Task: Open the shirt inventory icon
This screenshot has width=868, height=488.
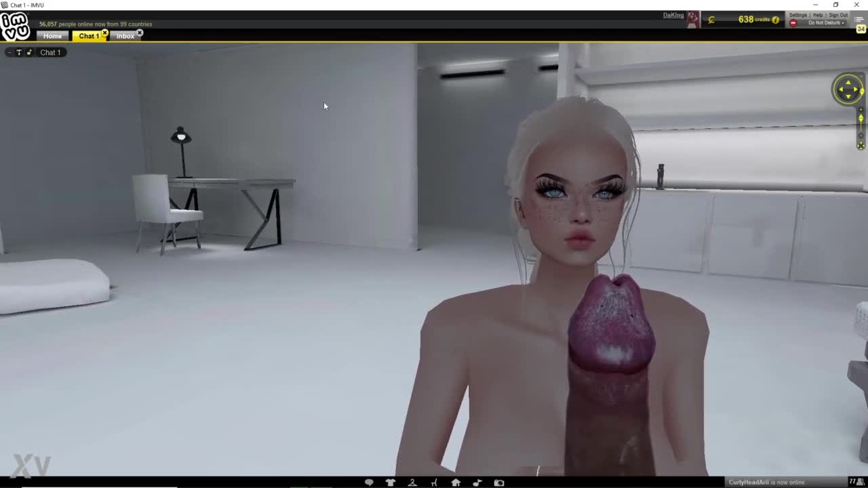Action: point(391,483)
